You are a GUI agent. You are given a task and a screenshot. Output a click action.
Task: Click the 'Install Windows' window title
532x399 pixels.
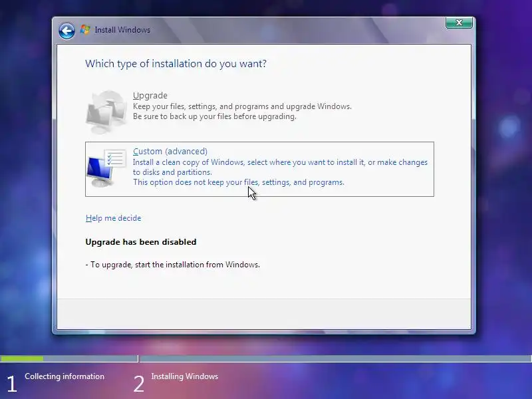point(122,30)
